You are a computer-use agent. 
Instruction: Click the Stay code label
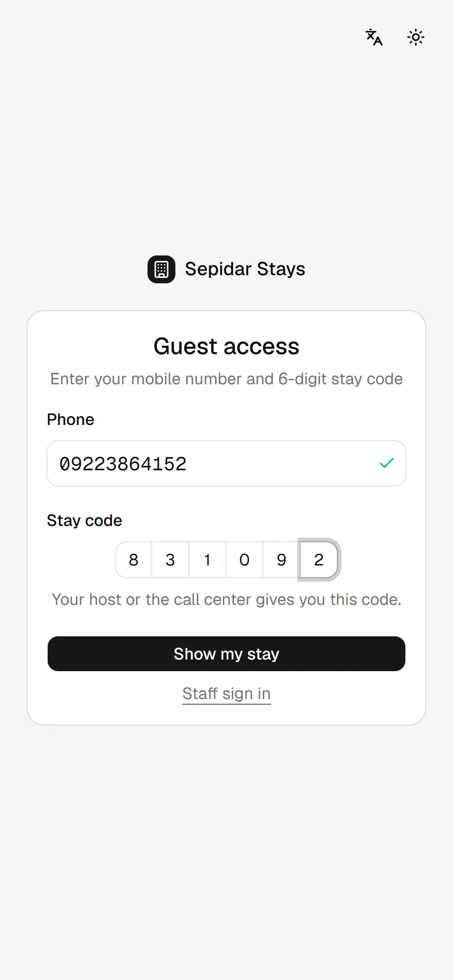(x=85, y=521)
